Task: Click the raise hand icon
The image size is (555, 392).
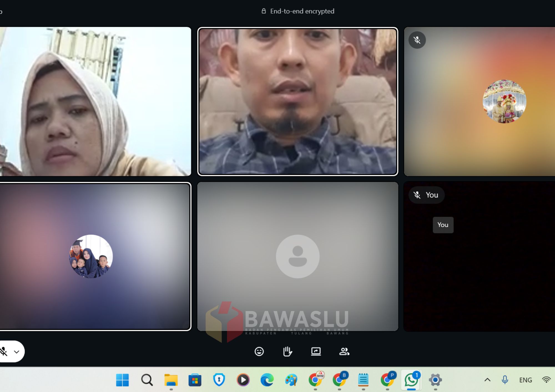Action: pyautogui.click(x=287, y=352)
